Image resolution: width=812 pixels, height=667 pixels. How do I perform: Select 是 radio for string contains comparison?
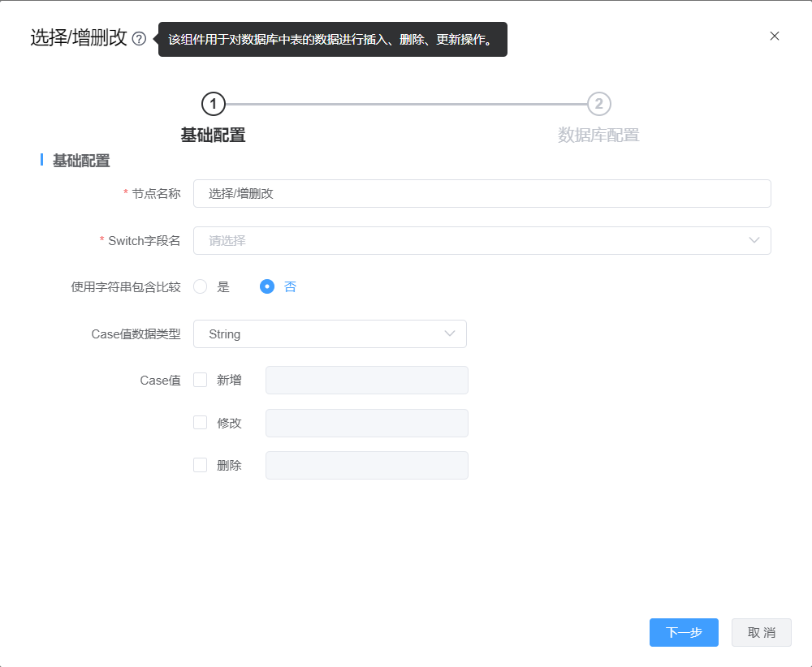coord(201,286)
